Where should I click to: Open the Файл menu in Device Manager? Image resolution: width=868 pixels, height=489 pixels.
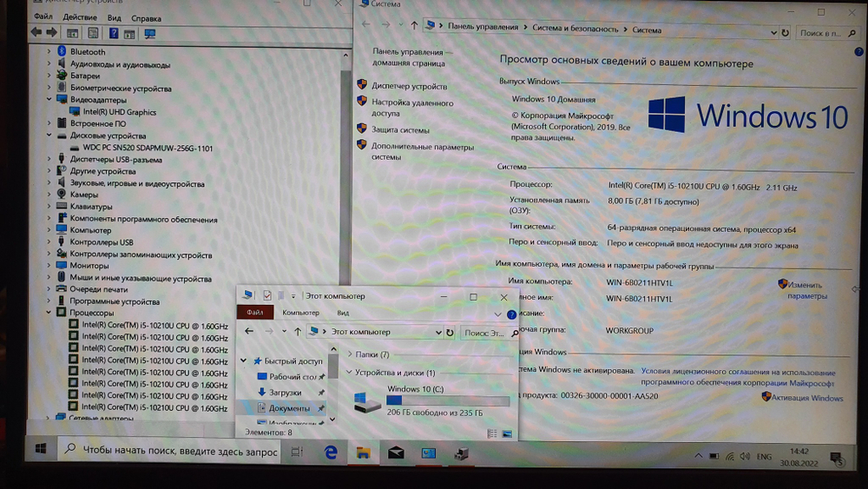[x=43, y=17]
